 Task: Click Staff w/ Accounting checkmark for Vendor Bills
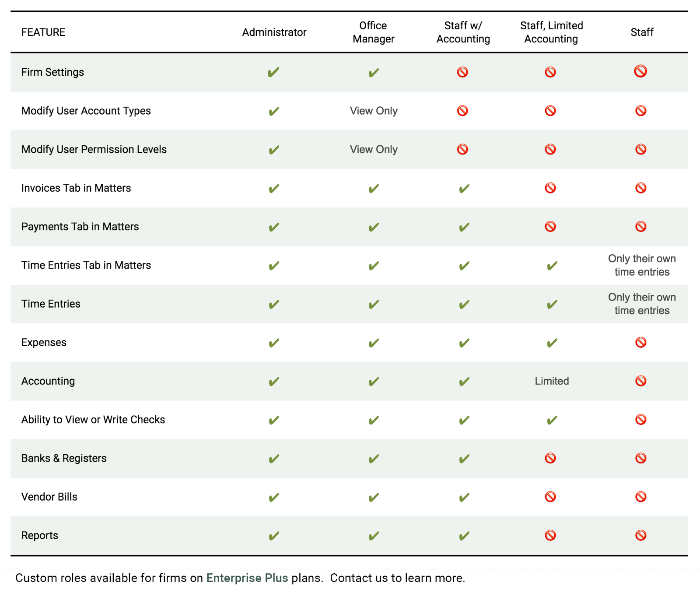click(464, 497)
